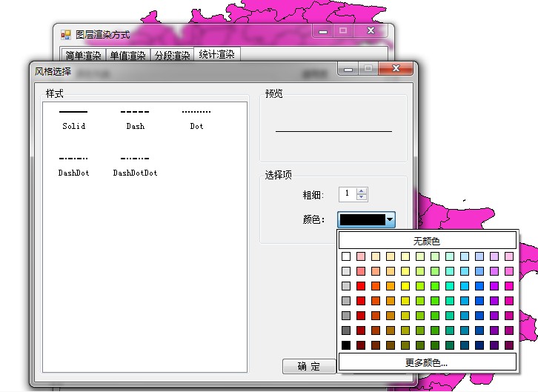This screenshot has height=392, width=538.
Task: Select the Solid line style
Action: (x=73, y=119)
